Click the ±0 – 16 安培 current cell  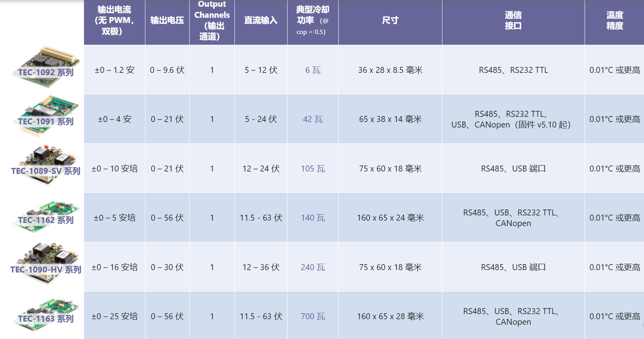coord(114,267)
